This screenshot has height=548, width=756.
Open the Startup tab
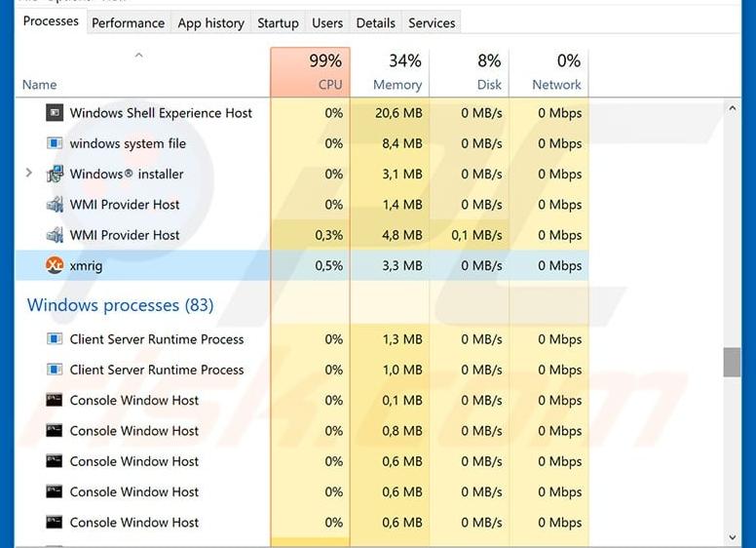[278, 23]
